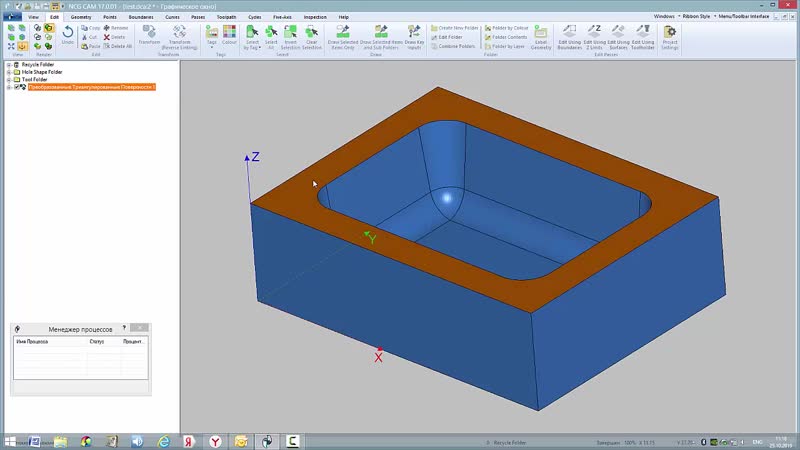Click the Folder by Colour button
This screenshot has width=800, height=450.
[x=512, y=28]
